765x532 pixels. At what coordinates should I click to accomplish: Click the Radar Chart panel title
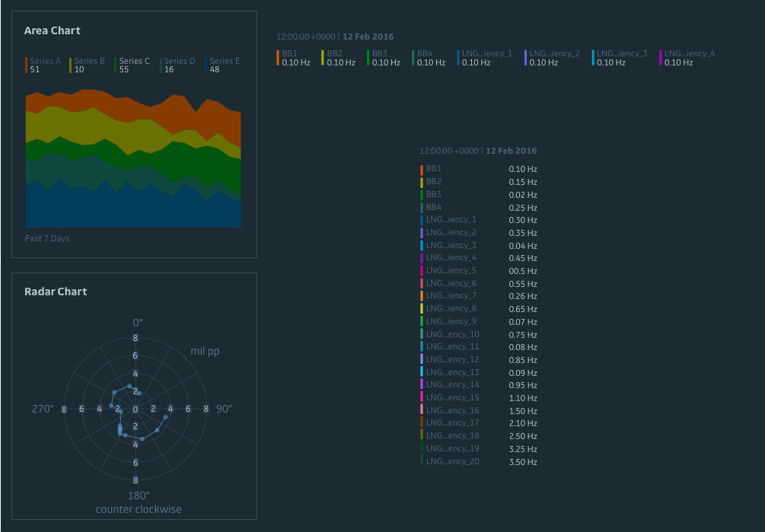(56, 291)
